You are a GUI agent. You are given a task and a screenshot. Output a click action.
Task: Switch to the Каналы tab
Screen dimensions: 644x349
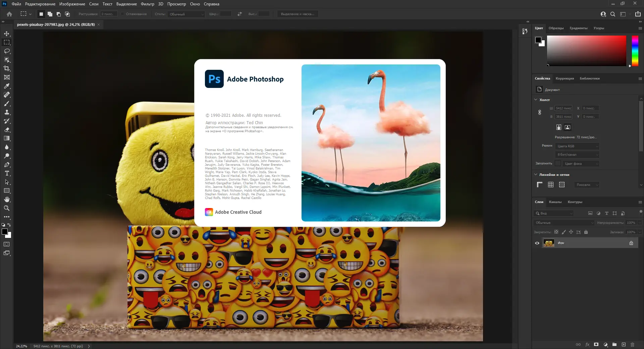[x=555, y=202]
